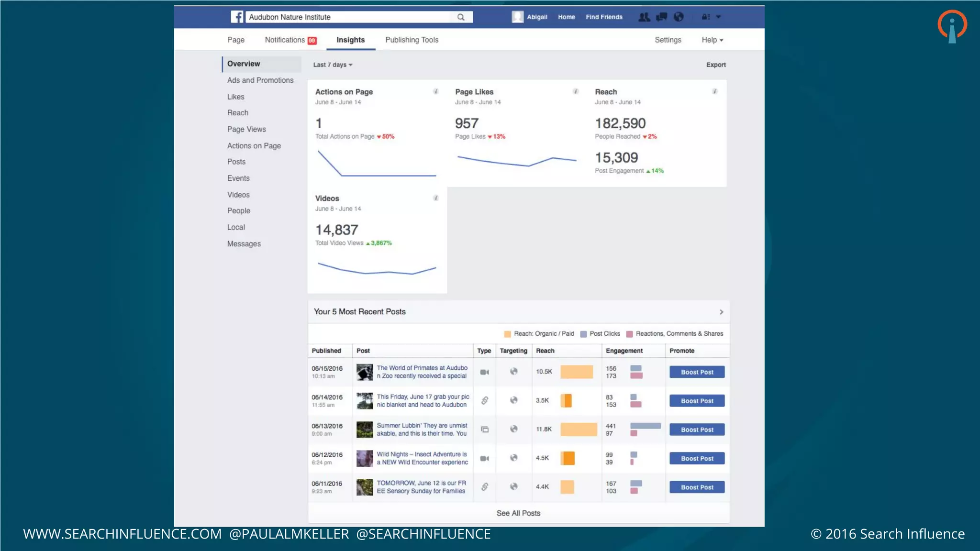980x551 pixels.
Task: Open the globe notifications icon
Action: tap(679, 17)
